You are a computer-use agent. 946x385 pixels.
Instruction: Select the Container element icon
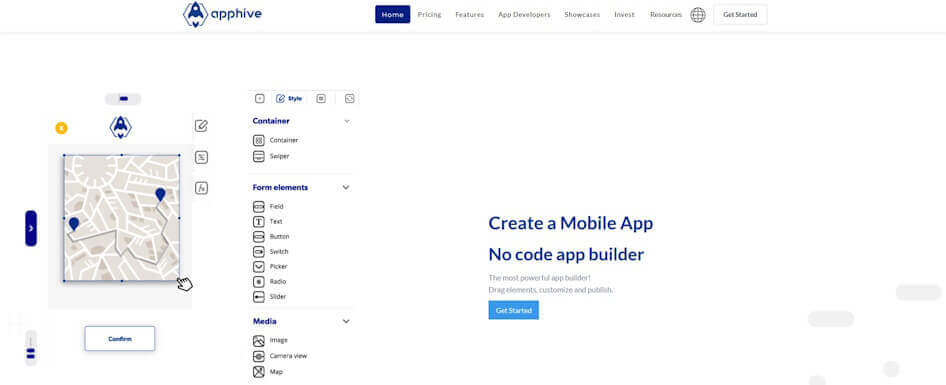coord(259,141)
